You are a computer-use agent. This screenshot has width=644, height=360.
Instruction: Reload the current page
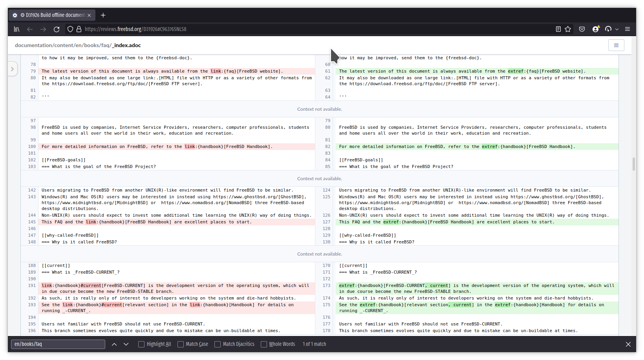(x=57, y=29)
